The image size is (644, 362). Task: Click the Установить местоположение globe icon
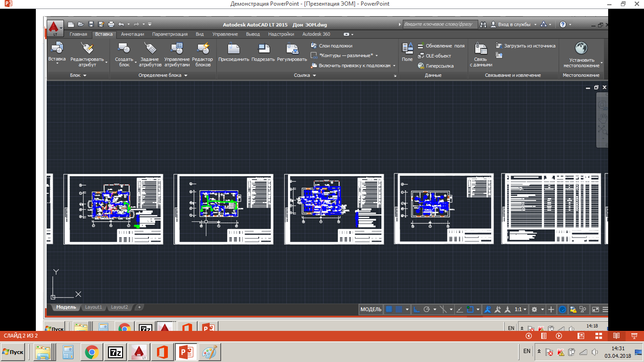click(581, 49)
